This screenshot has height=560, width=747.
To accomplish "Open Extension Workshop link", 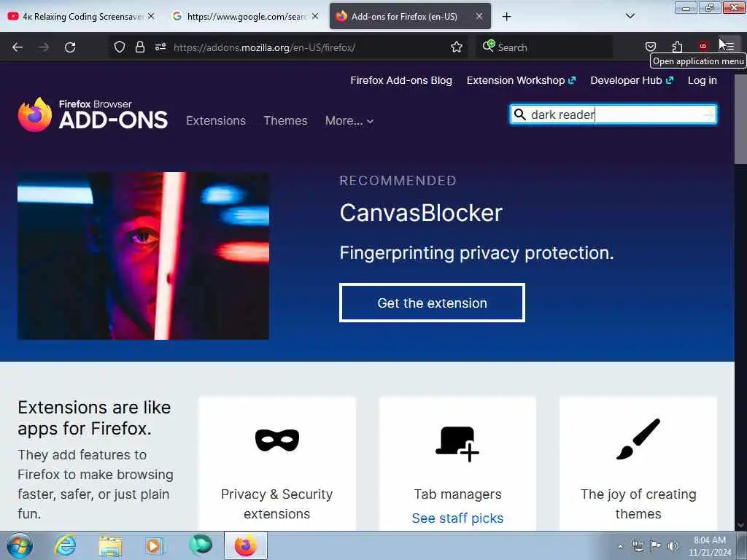I will (x=521, y=80).
